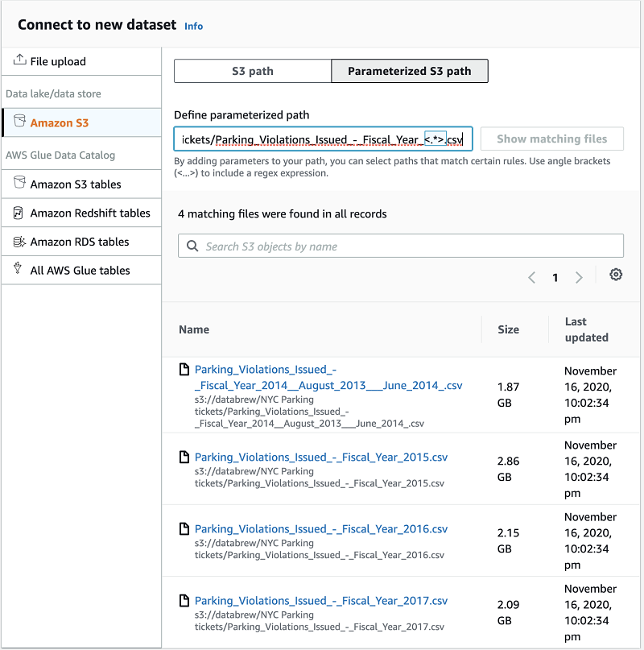644x650 pixels.
Task: Click inside the parameterized path field
Action: click(322, 139)
